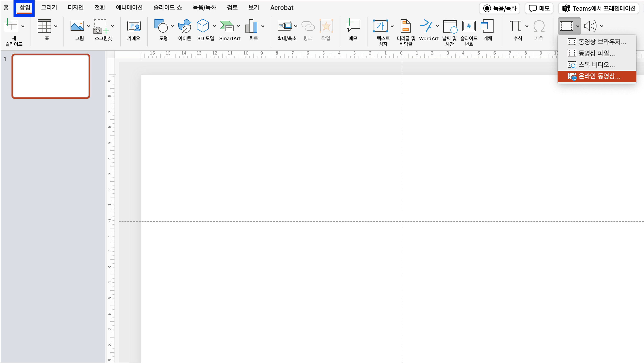The image size is (644, 363).
Task: Open the View (보기) tab
Action: [x=254, y=8]
